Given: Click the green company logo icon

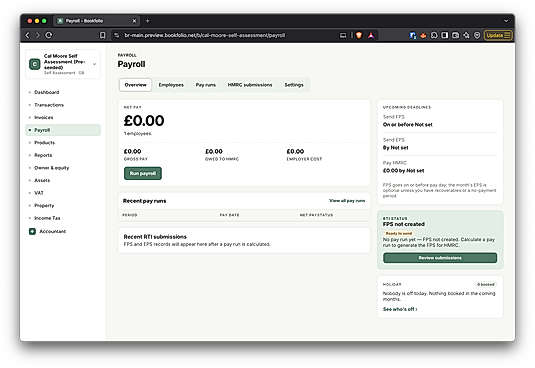Looking at the screenshot, I should point(34,64).
